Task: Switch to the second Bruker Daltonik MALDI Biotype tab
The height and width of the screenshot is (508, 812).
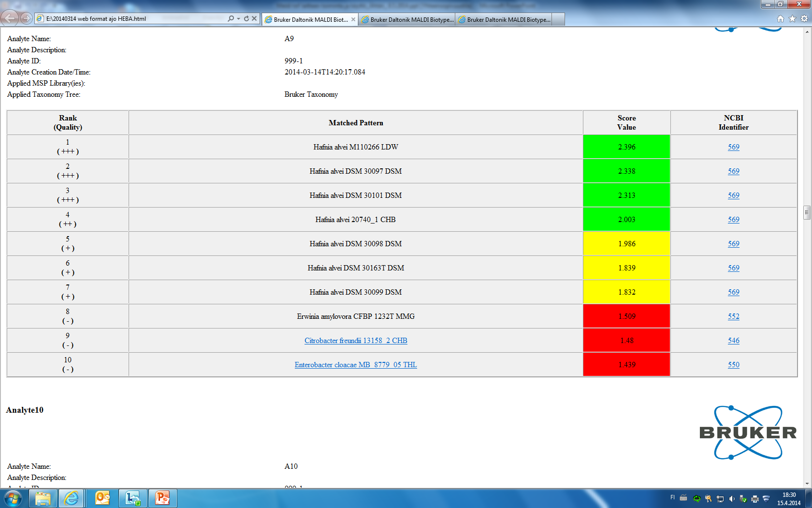Action: (x=406, y=19)
